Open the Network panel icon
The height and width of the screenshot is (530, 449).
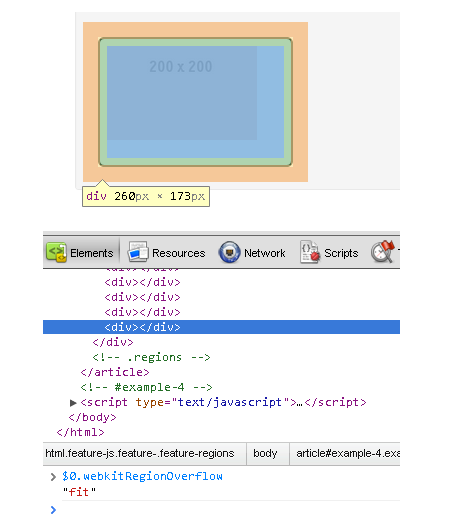coord(229,252)
